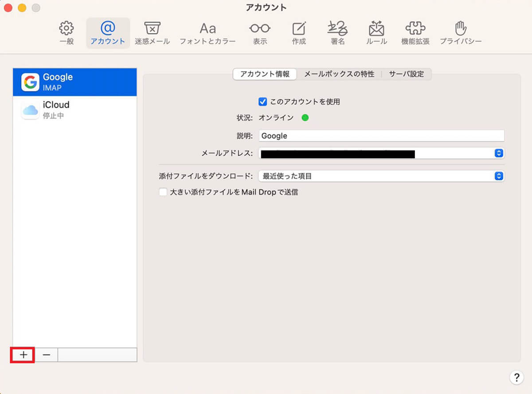The image size is (532, 394).
Task: Select the iCloud account in the list
Action: [x=75, y=110]
